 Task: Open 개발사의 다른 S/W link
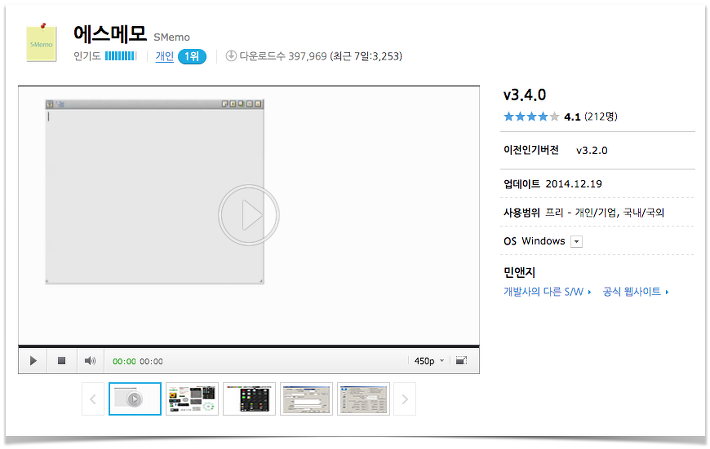(547, 292)
